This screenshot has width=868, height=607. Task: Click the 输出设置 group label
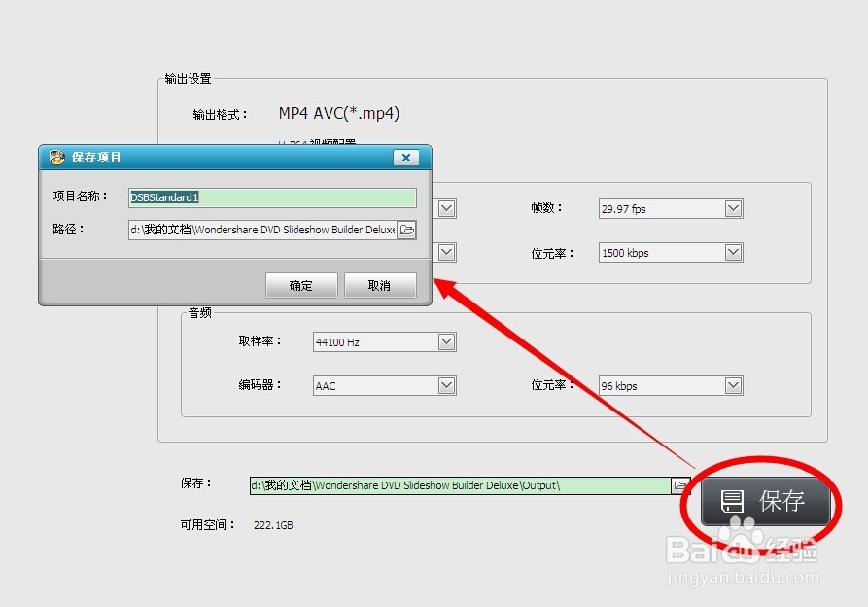[189, 79]
